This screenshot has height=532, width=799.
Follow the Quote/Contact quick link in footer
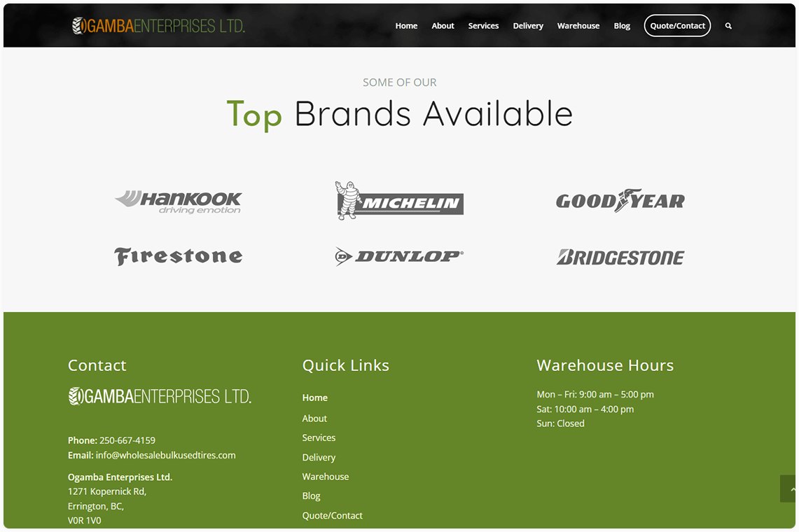(x=332, y=516)
